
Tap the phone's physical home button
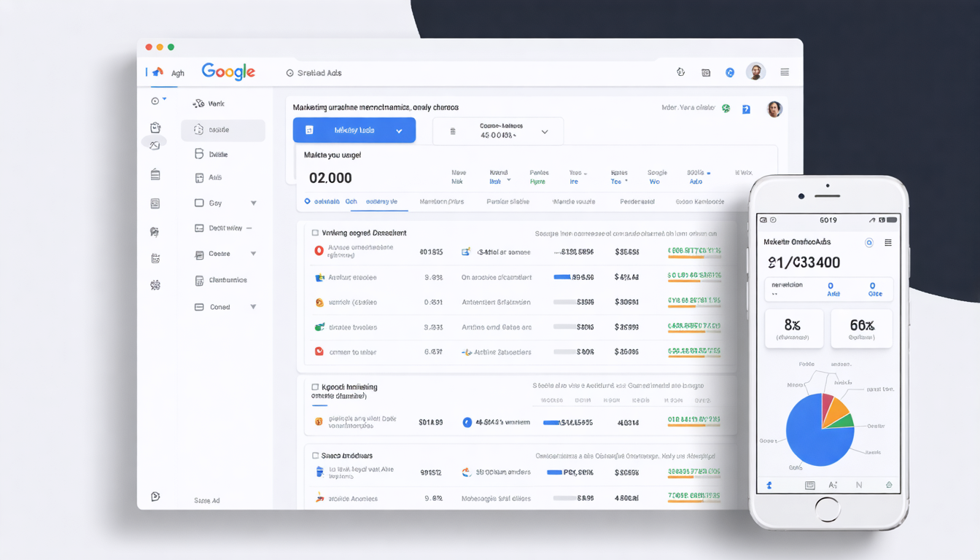[827, 509]
